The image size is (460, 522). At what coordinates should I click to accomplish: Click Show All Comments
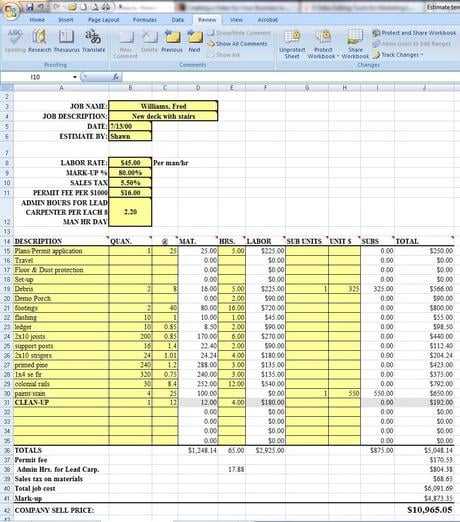(x=237, y=44)
